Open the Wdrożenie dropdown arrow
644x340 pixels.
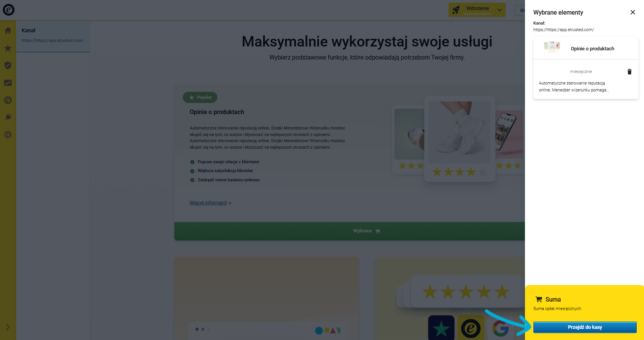coord(500,10)
